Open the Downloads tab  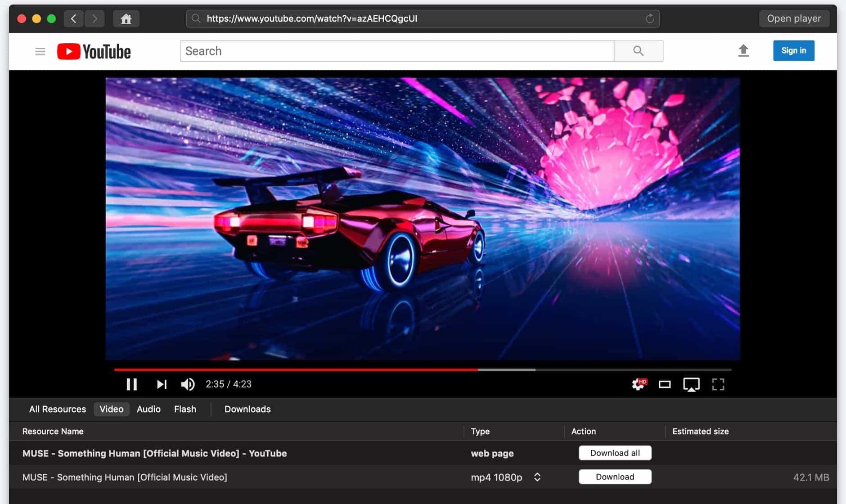click(x=247, y=409)
